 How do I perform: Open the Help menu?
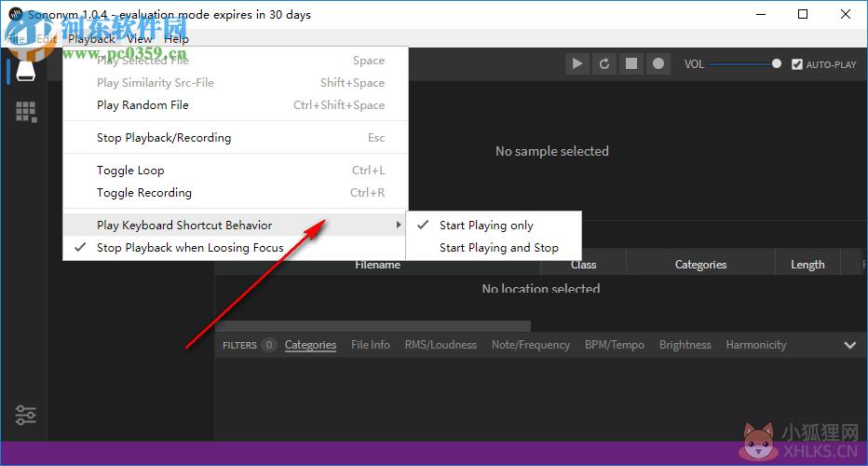[x=176, y=39]
